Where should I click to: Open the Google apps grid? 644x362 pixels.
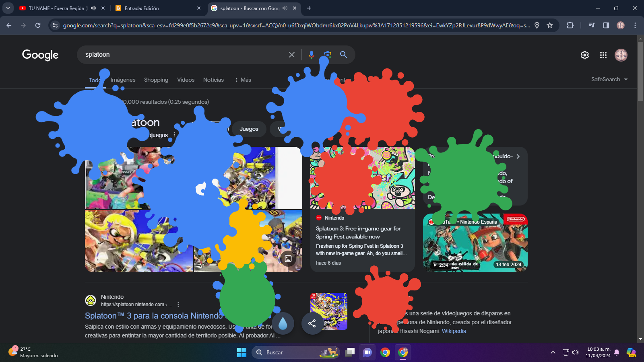click(603, 55)
